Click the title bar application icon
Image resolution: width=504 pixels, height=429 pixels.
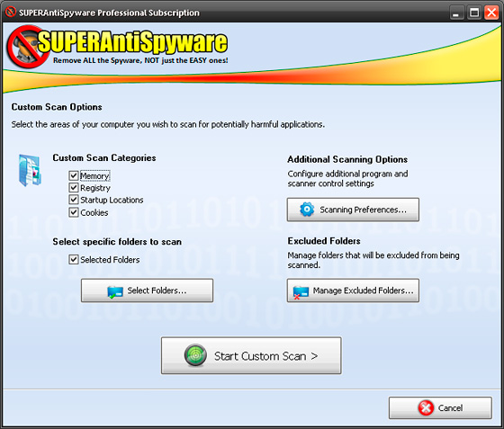click(11, 13)
